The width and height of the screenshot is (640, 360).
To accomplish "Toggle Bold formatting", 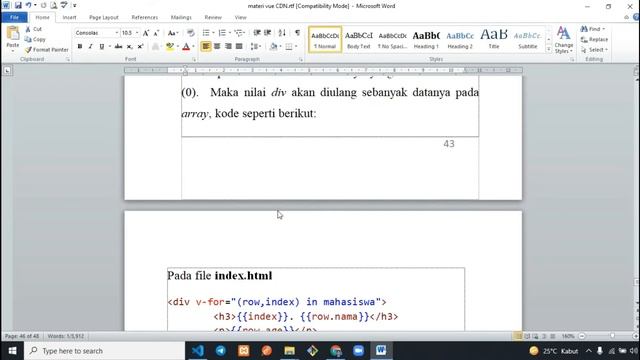I will [80, 47].
